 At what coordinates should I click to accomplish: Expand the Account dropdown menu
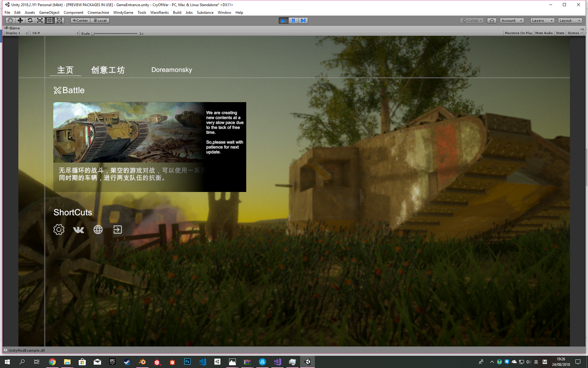point(511,20)
